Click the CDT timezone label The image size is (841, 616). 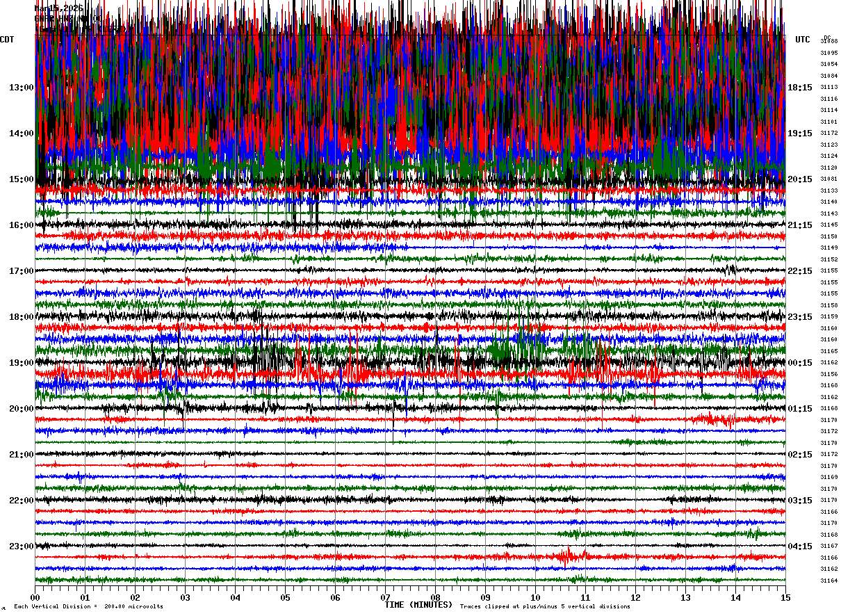pyautogui.click(x=8, y=40)
